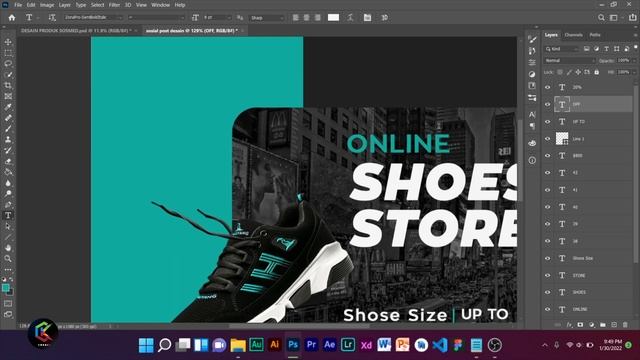Viewport: 640px width, 360px height.
Task: Select the Hand tool
Action: (8, 247)
